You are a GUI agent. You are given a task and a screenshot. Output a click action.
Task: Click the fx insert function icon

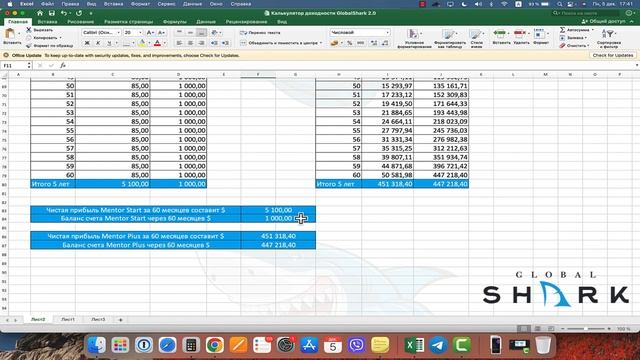(63, 65)
